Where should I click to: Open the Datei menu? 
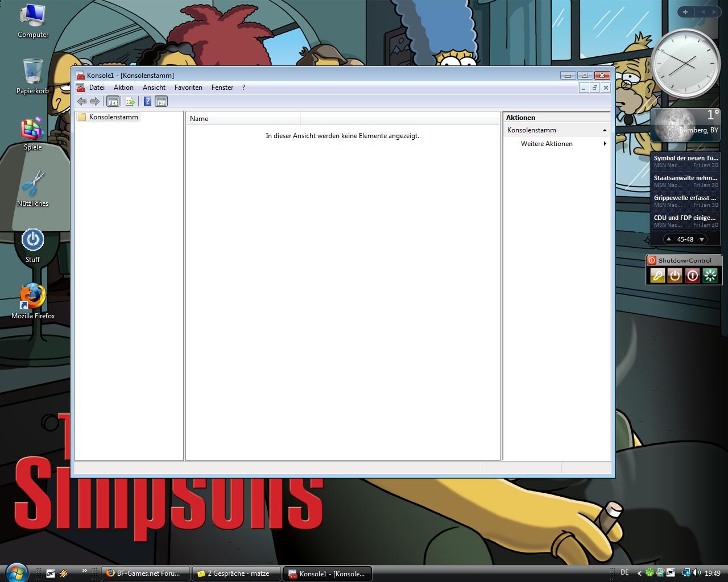tap(97, 88)
